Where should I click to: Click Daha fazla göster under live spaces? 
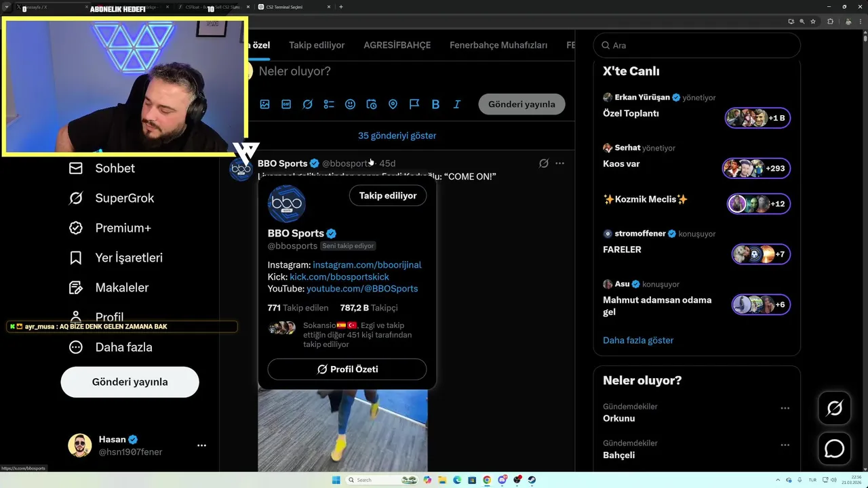pyautogui.click(x=638, y=340)
